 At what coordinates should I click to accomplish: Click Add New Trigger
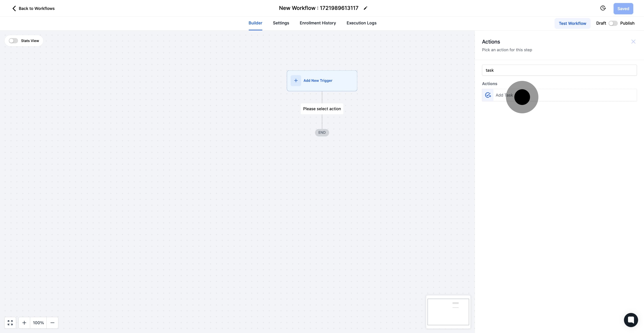[322, 81]
